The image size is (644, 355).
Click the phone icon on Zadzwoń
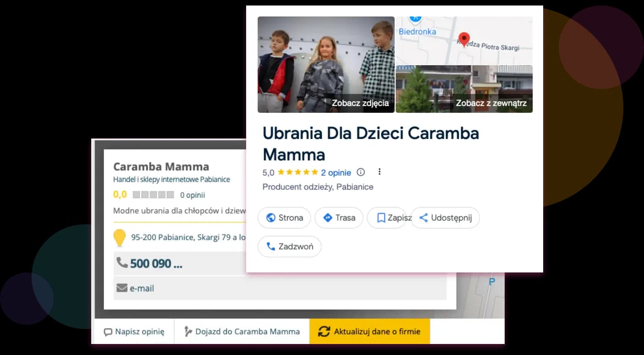point(270,246)
